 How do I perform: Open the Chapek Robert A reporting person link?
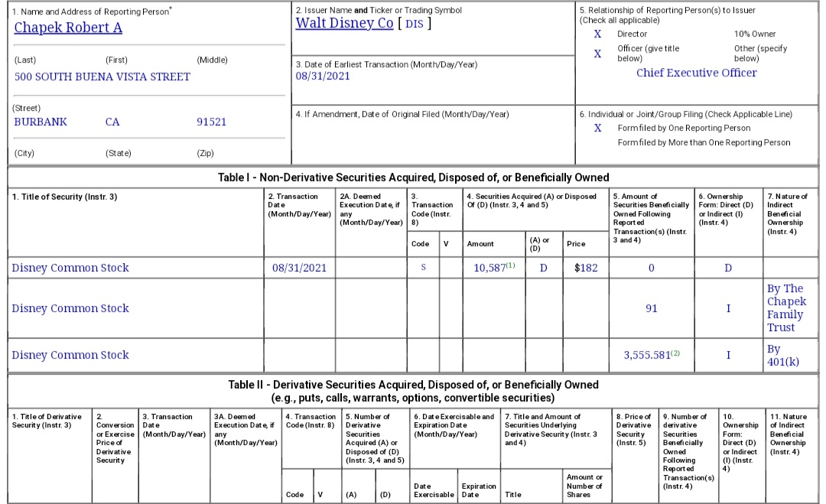(68, 28)
